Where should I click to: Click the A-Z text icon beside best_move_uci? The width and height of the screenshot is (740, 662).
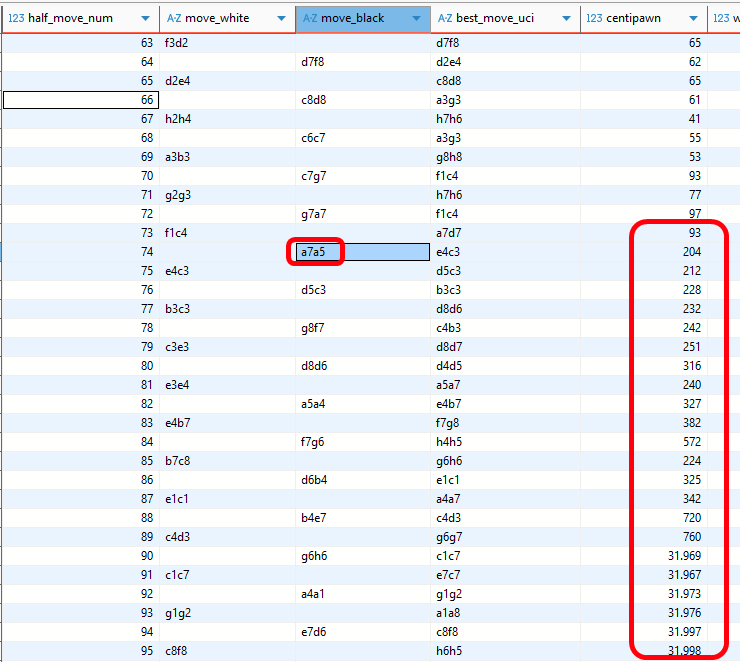pos(445,18)
